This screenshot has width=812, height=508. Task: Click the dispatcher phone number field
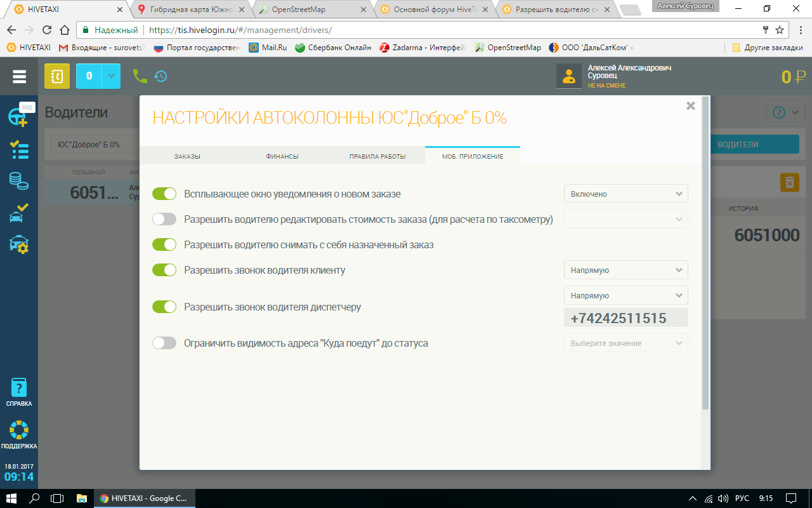pyautogui.click(x=625, y=318)
